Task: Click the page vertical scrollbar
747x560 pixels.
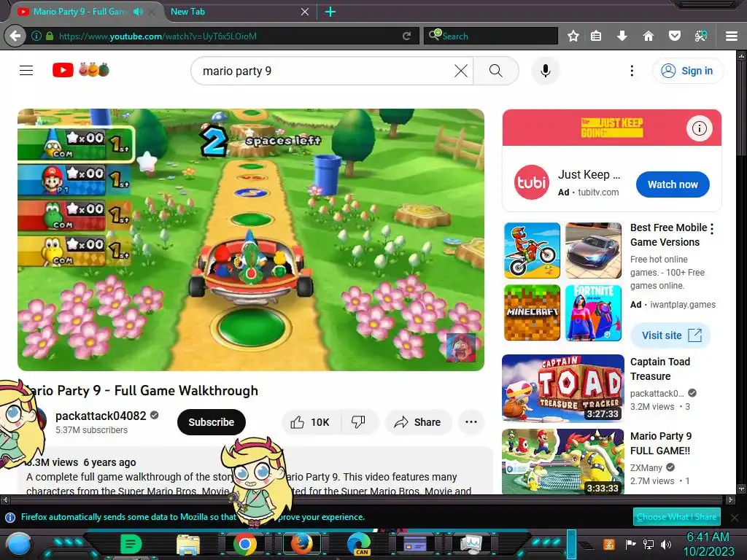Action: pyautogui.click(x=741, y=271)
